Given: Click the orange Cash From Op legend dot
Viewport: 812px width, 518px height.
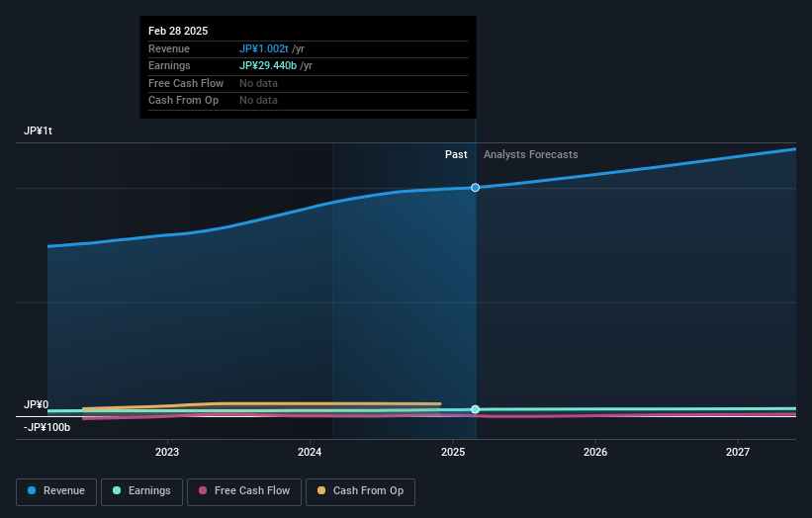Looking at the screenshot, I should (321, 490).
